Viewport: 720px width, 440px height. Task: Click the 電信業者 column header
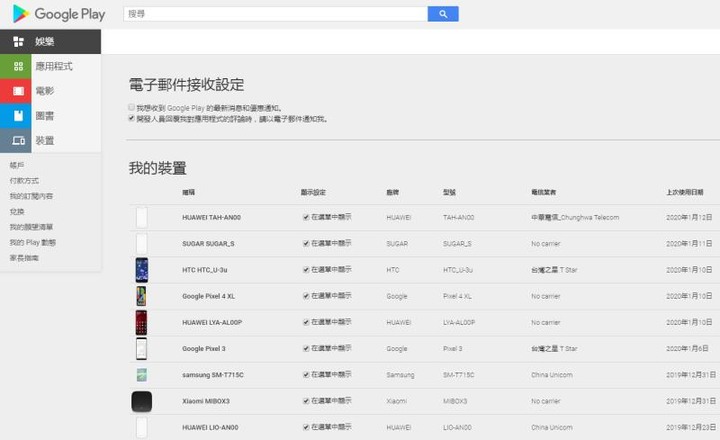click(543, 192)
